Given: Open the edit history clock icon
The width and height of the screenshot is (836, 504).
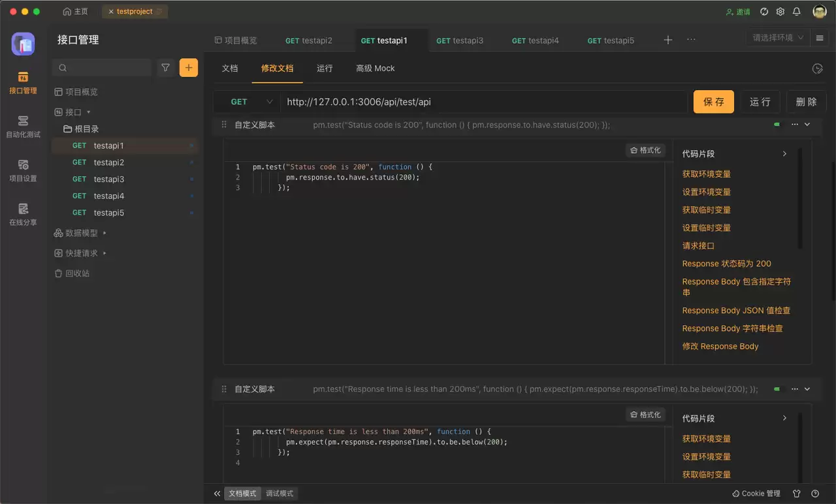Looking at the screenshot, I should [x=816, y=69].
